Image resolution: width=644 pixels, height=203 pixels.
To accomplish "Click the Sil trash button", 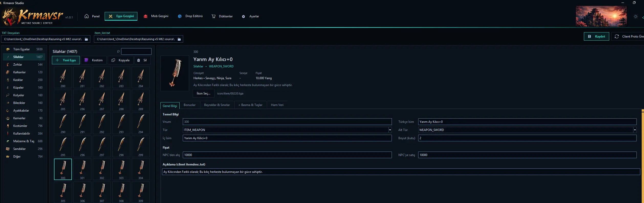I will tap(142, 60).
